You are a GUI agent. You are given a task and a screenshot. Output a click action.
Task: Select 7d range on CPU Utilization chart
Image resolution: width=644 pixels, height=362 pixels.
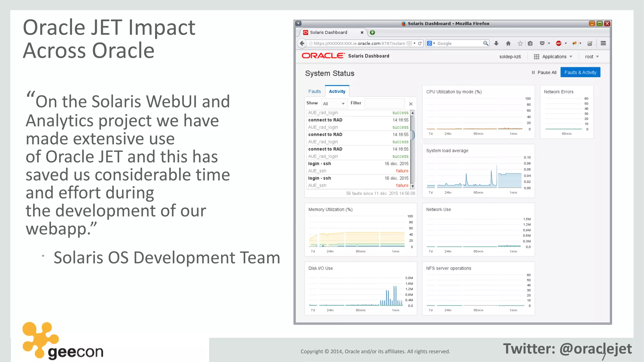(430, 134)
